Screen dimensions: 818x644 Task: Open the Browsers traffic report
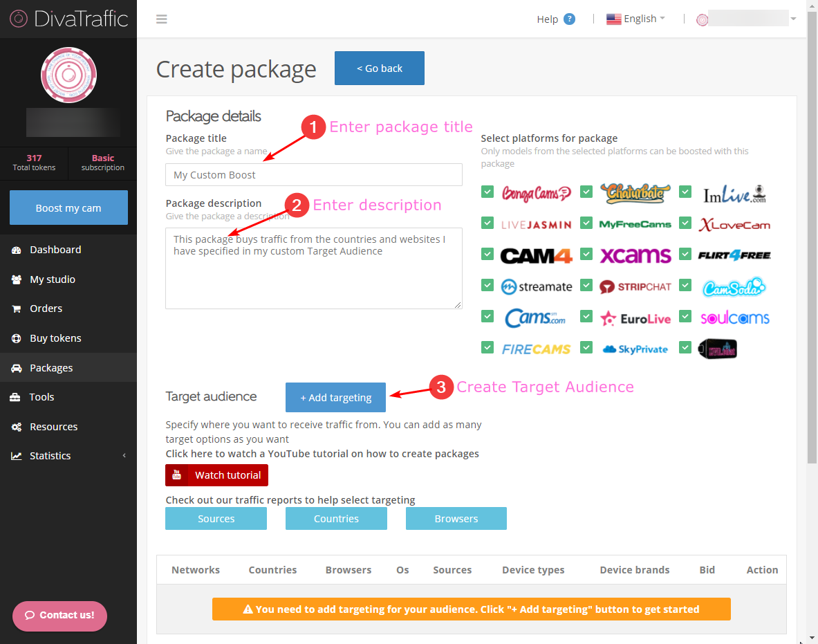pyautogui.click(x=456, y=519)
